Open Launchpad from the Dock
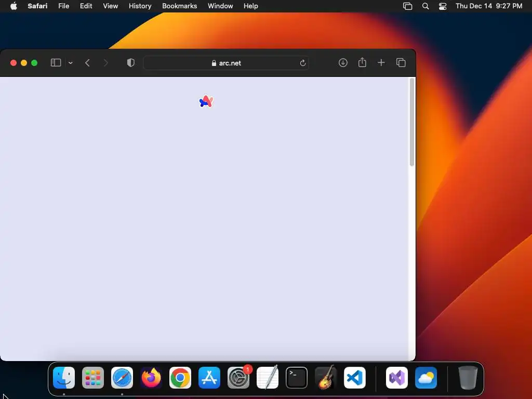532x399 pixels. (x=93, y=378)
